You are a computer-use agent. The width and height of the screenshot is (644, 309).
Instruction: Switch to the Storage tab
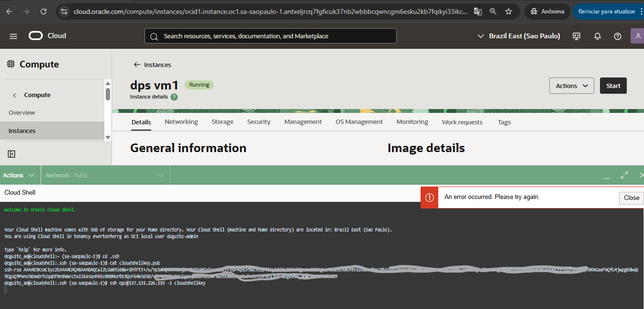(222, 122)
